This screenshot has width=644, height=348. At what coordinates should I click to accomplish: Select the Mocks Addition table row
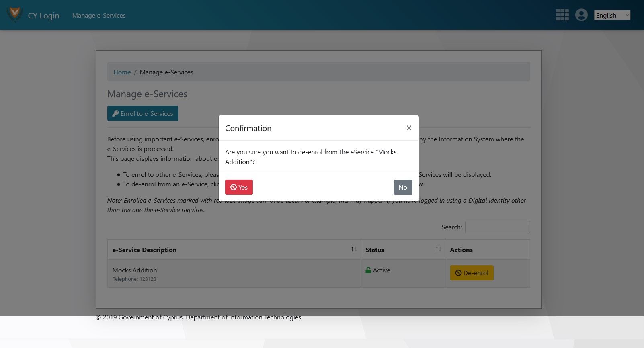point(233,274)
